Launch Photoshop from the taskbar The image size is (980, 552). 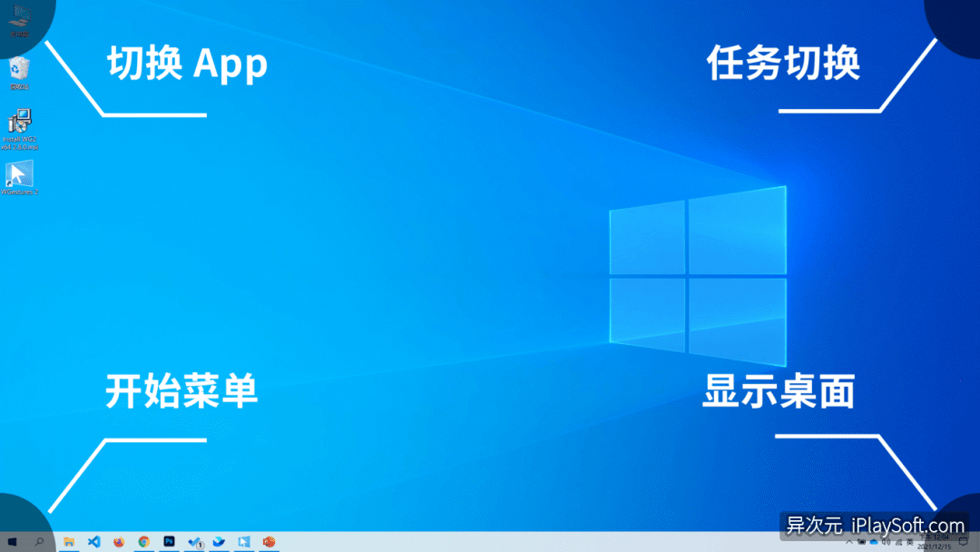[x=169, y=541]
